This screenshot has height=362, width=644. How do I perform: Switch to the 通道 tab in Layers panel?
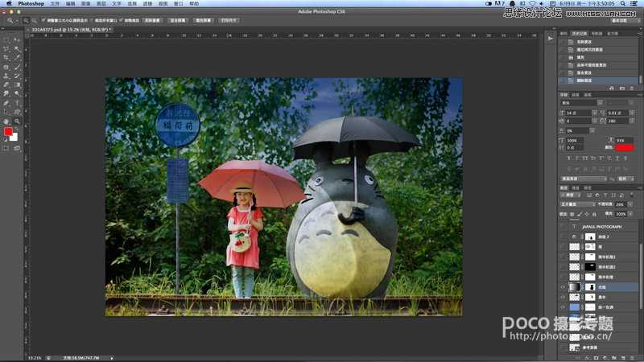pyautogui.click(x=576, y=187)
